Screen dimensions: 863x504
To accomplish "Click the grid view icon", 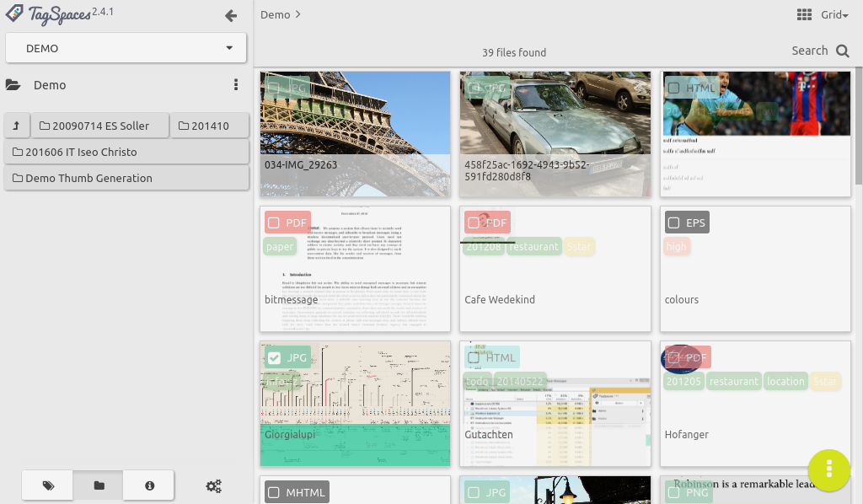I will click(804, 15).
